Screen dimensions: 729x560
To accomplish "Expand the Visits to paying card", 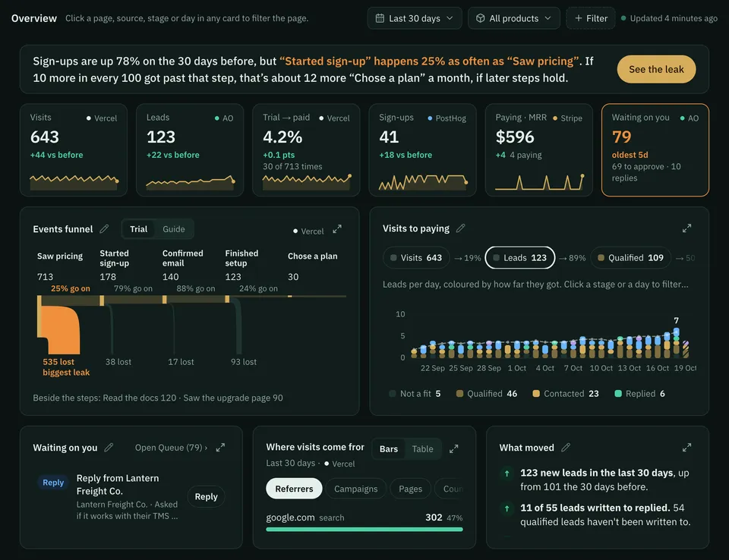I will pos(686,228).
